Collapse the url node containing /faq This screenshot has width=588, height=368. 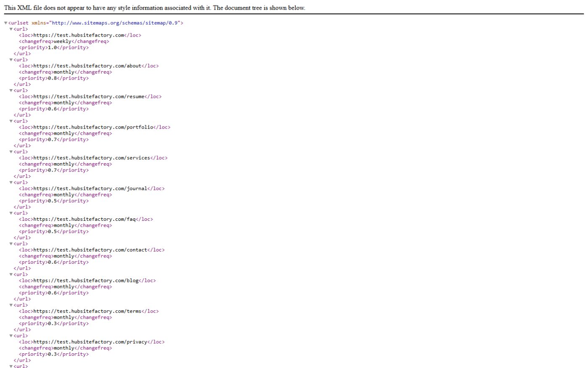(11, 213)
